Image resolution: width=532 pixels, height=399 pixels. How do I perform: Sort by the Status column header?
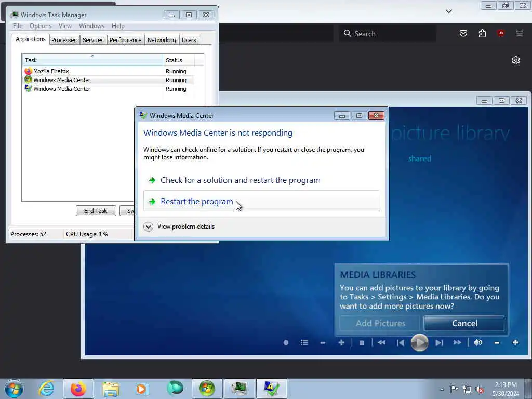pyautogui.click(x=179, y=60)
